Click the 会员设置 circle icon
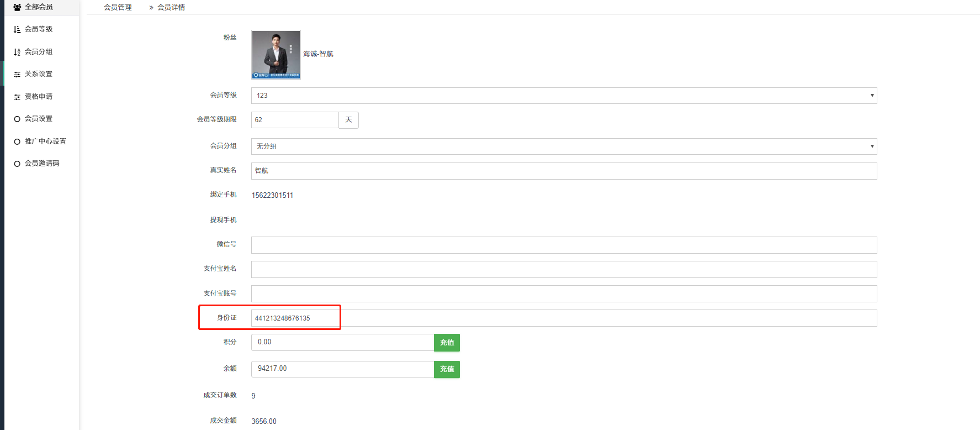The image size is (980, 430). pos(17,119)
